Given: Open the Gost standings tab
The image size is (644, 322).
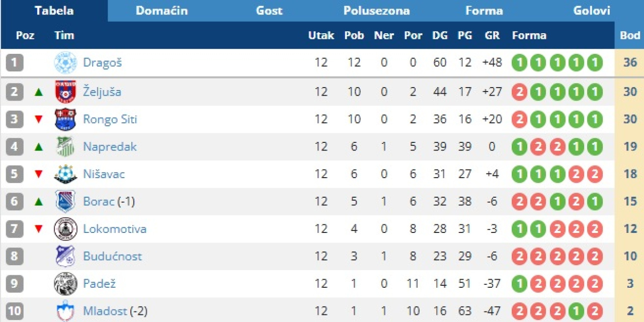Looking at the screenshot, I should 269,11.
